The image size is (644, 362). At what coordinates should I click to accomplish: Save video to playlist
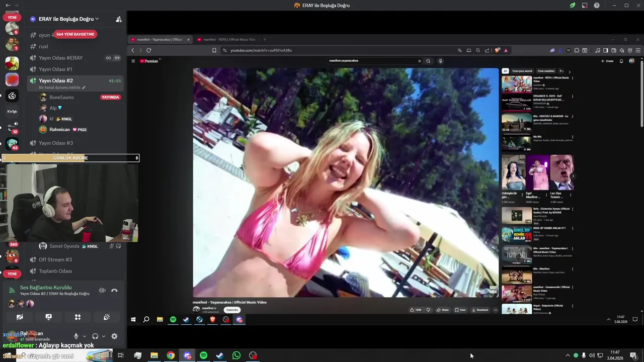coord(460,310)
